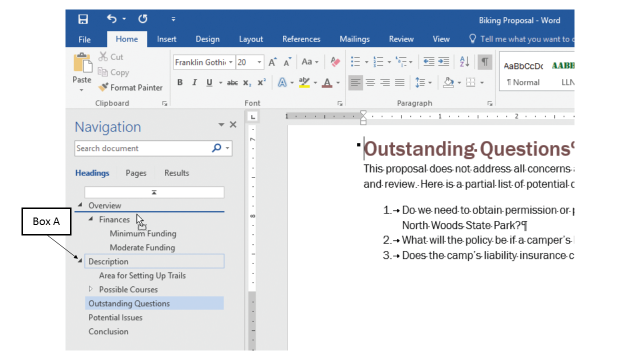This screenshot has height=360, width=640.
Task: Toggle strikethrough formatting
Action: coord(232,82)
